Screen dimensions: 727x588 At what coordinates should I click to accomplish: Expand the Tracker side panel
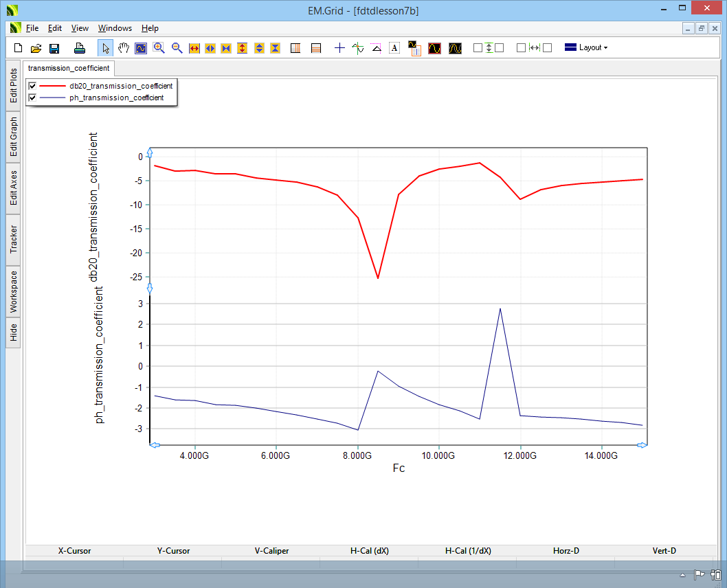13,239
